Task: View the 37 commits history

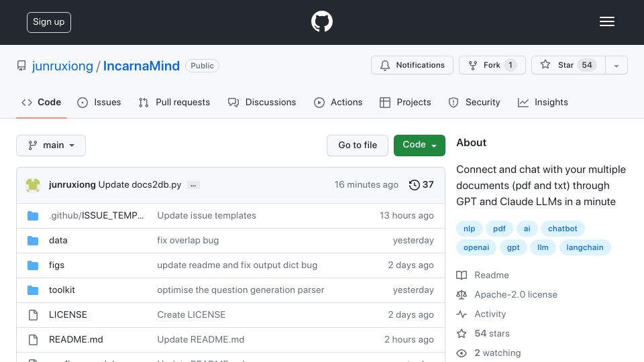Action: 421,185
